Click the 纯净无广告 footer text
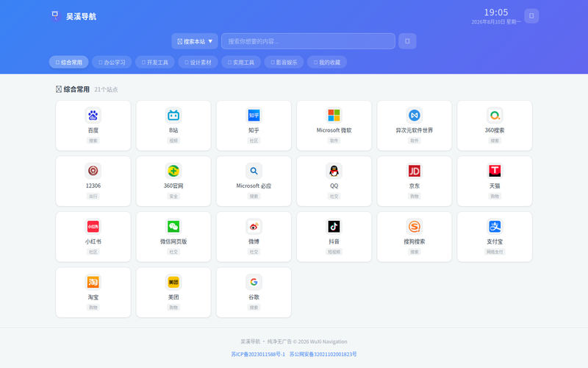 point(279,342)
